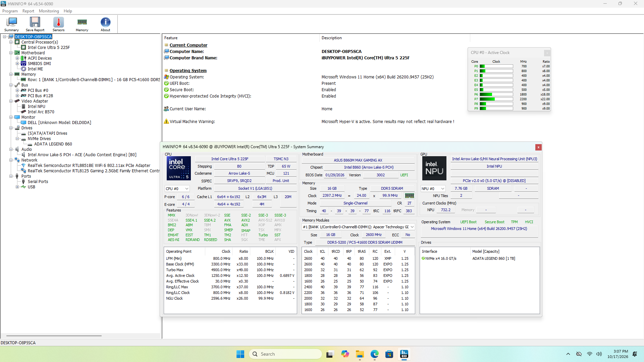
Task: Click the volume icon in system tray
Action: click(599, 354)
